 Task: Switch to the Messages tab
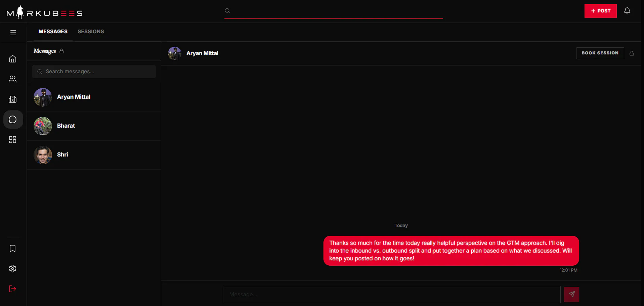[x=53, y=32]
